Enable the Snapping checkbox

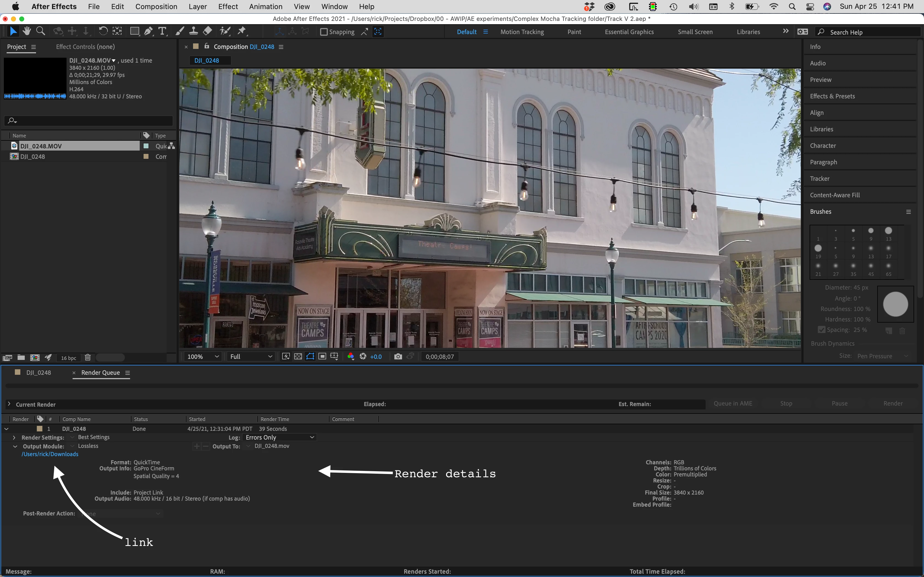[324, 32]
